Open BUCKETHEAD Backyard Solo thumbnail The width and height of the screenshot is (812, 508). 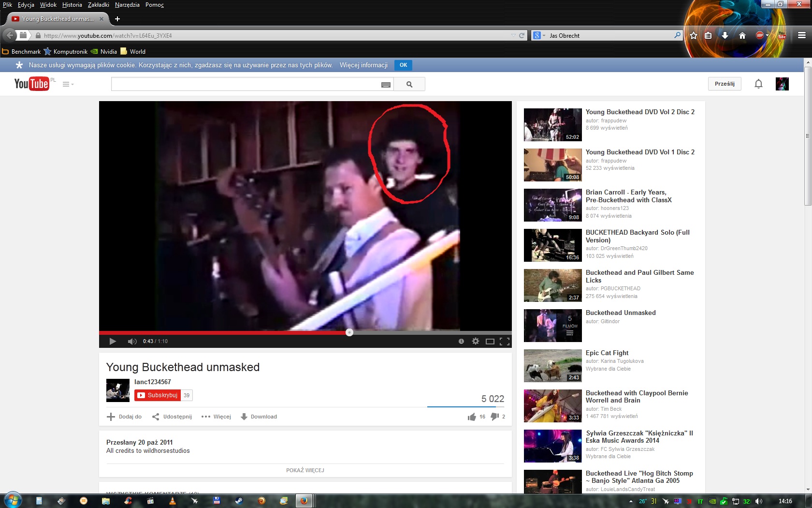pyautogui.click(x=553, y=245)
